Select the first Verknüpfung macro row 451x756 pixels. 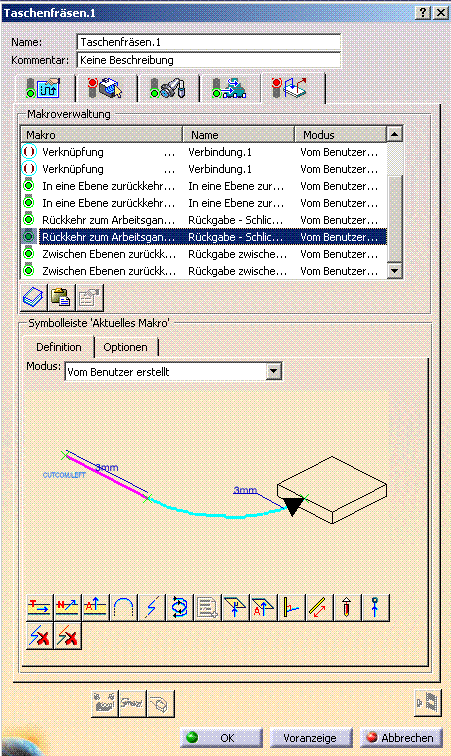coord(203,152)
